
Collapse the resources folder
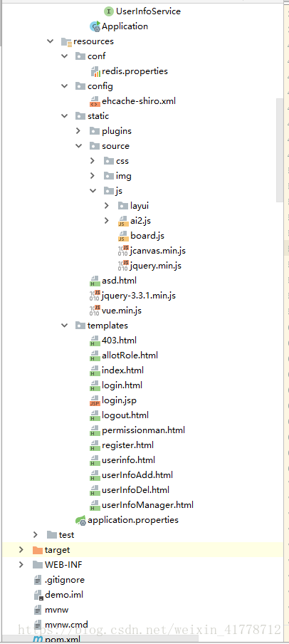pyautogui.click(x=51, y=41)
